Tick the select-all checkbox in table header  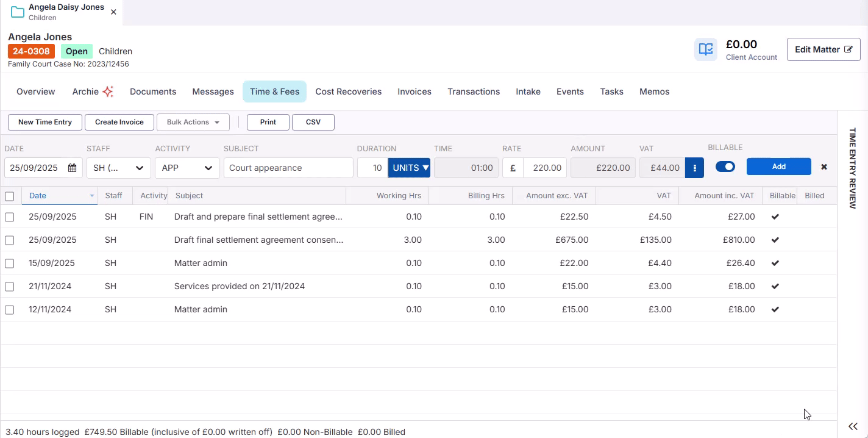click(10, 196)
